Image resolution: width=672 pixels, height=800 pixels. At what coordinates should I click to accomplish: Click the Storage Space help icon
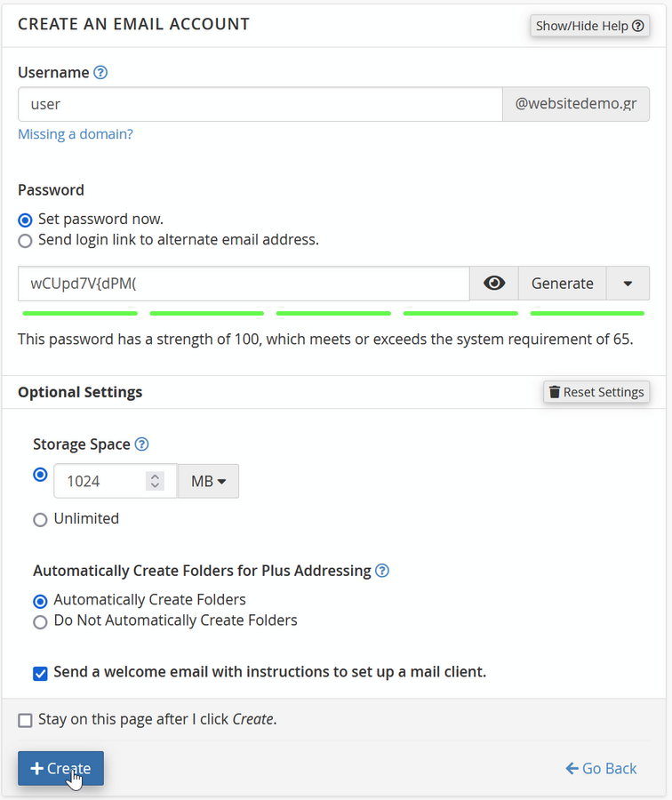[x=141, y=444]
